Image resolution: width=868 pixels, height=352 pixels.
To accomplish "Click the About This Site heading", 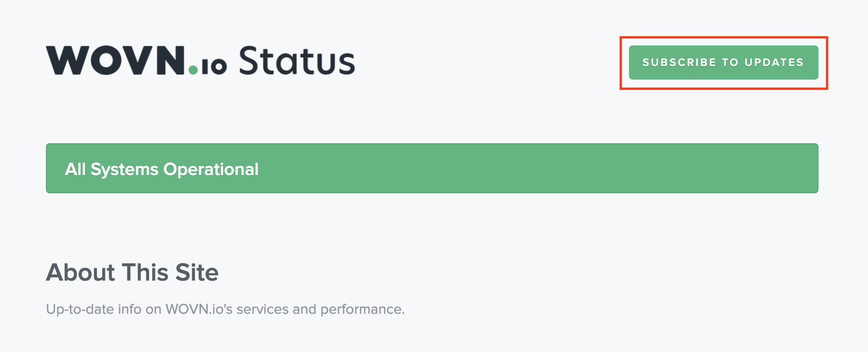I will click(132, 272).
